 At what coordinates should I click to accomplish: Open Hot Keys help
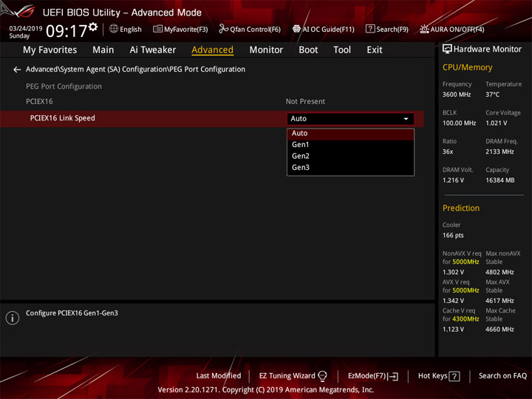pos(439,376)
